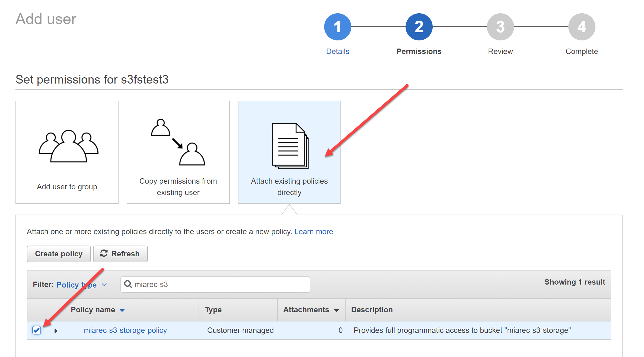The height and width of the screenshot is (357, 644).
Task: Click the policy description text cell
Action: 462,330
